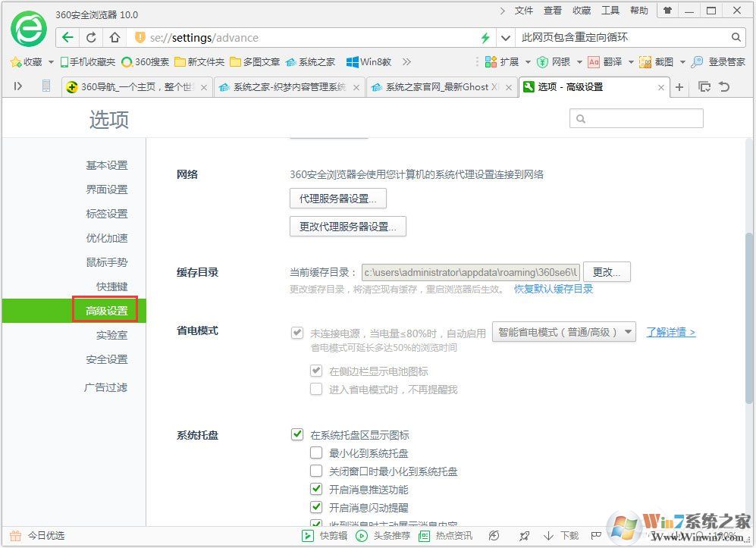This screenshot has height=548, width=756.
Task: Uncheck 最小化到系统托盘
Action: point(316,452)
